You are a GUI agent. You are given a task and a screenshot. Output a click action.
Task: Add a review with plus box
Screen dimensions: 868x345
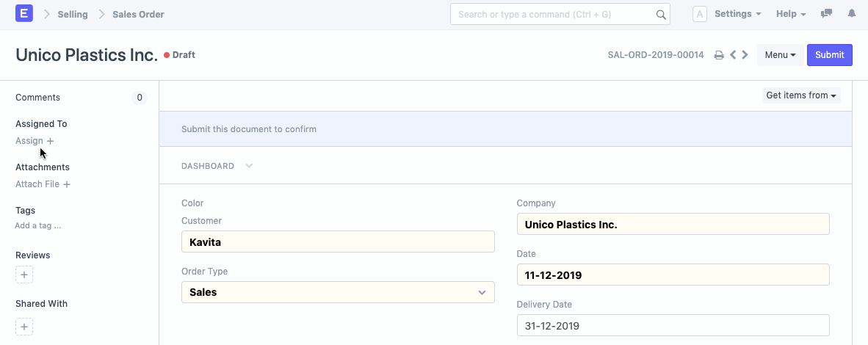click(24, 275)
